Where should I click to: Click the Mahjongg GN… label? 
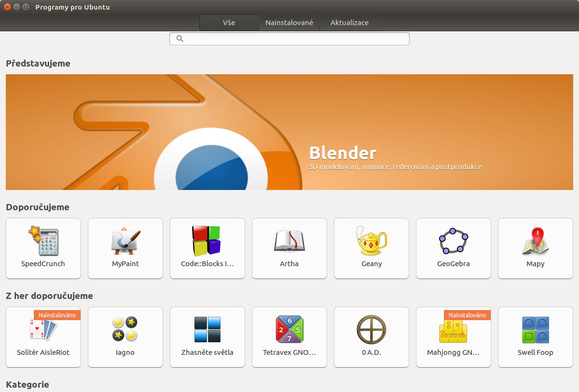click(454, 352)
